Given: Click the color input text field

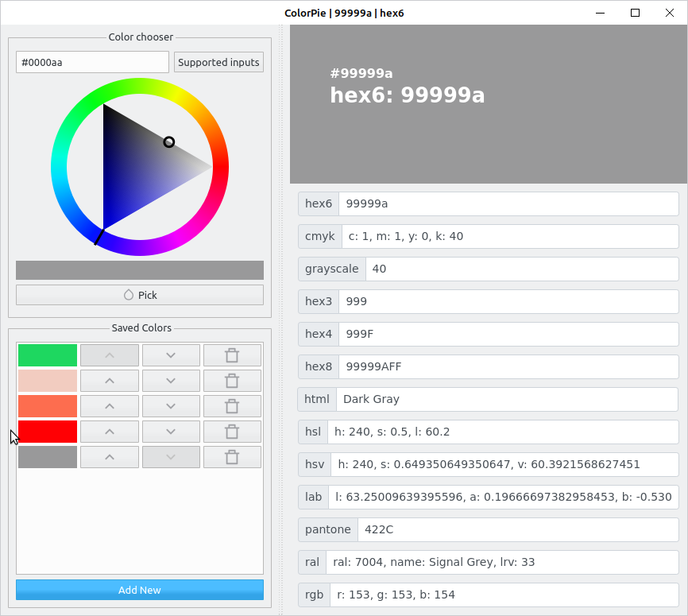Looking at the screenshot, I should coord(92,63).
